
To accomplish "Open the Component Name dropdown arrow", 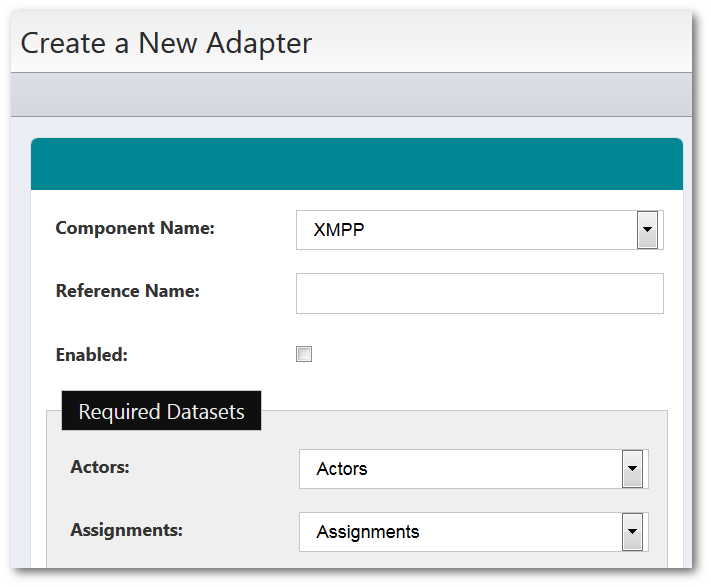I will click(x=647, y=230).
